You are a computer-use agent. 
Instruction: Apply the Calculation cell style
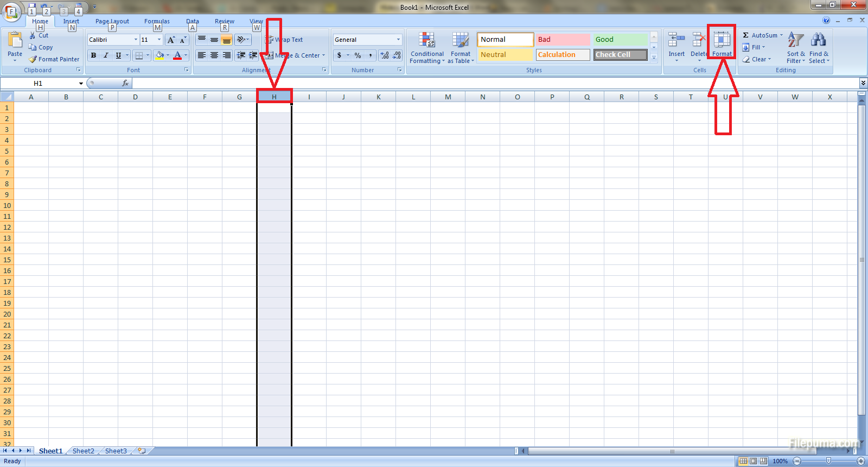point(563,55)
